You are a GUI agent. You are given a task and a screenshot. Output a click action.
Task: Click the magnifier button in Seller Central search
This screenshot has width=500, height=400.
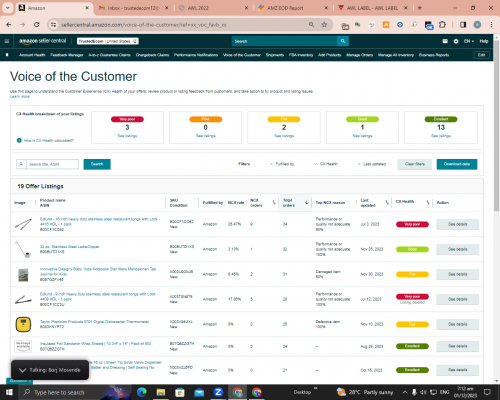pos(343,41)
